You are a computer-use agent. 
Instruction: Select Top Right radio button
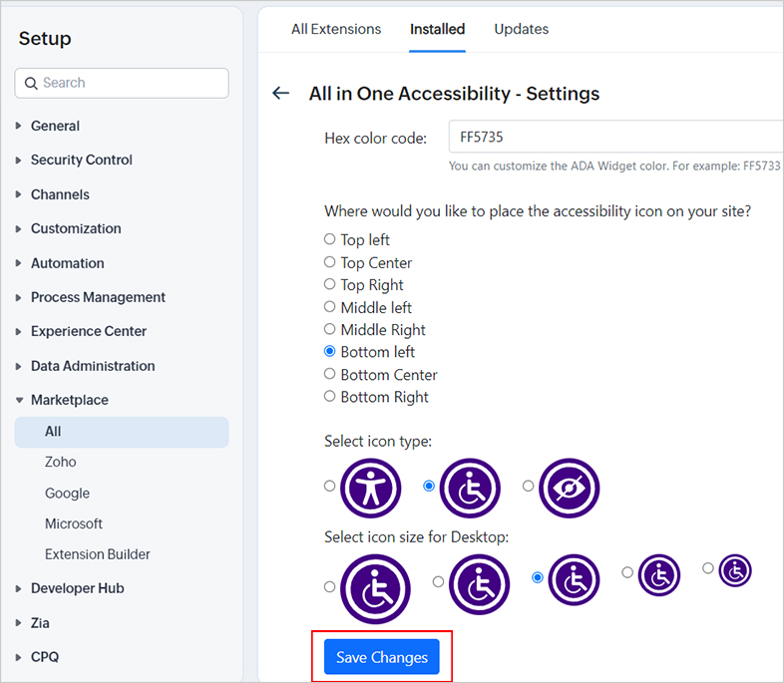pos(329,284)
